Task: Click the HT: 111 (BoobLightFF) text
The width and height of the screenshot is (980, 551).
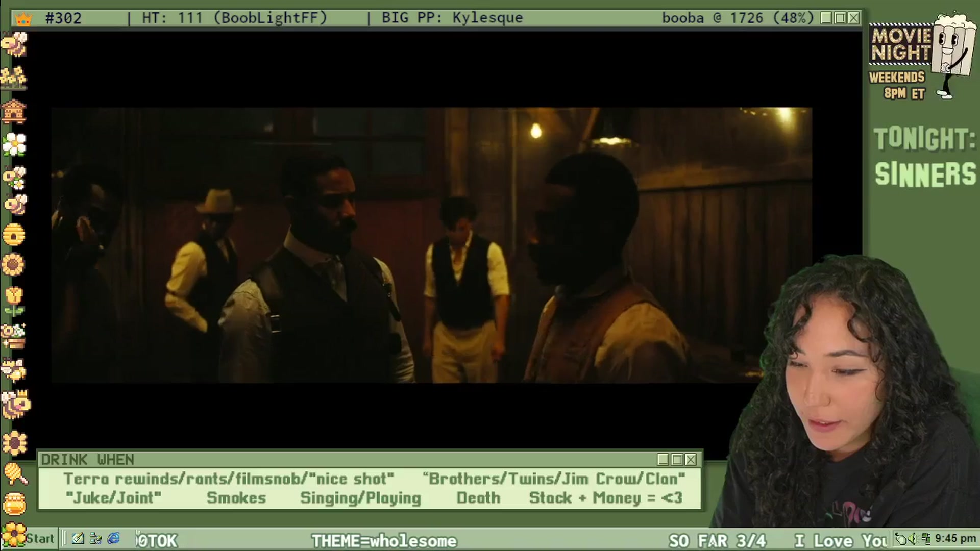Action: (x=234, y=18)
